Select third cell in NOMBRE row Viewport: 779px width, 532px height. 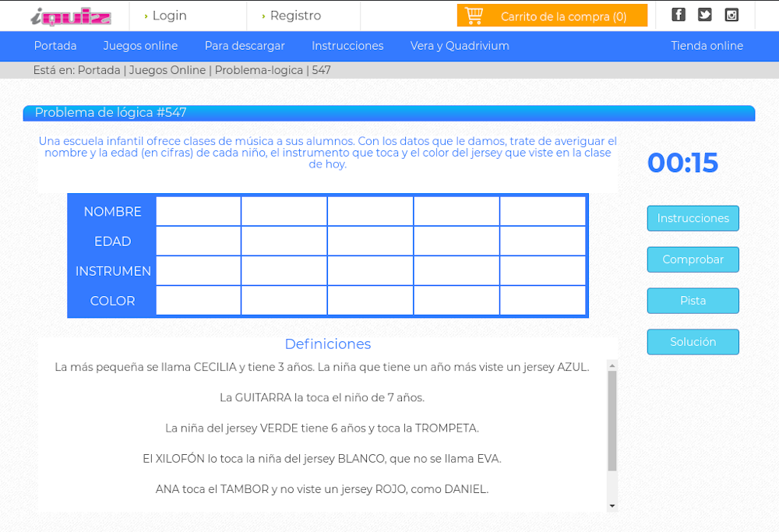pyautogui.click(x=370, y=211)
